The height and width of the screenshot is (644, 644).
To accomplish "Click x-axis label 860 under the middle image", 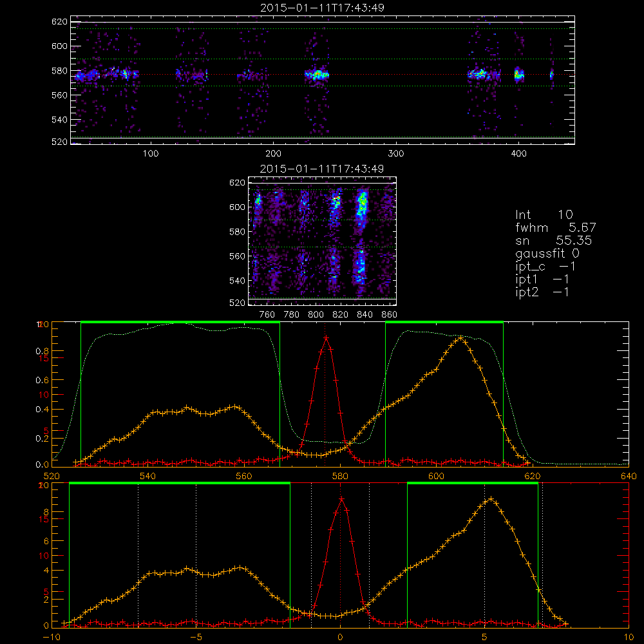I will (390, 315).
